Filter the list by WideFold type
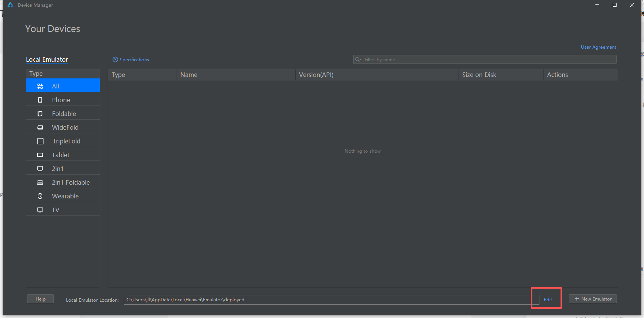This screenshot has height=318, width=644. tap(63, 127)
